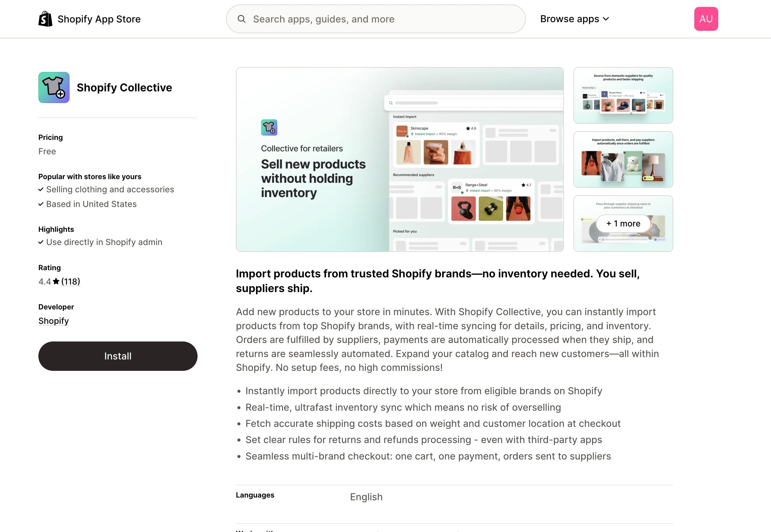771x532 pixels.
Task: Open the AU account avatar
Action: [706, 19]
